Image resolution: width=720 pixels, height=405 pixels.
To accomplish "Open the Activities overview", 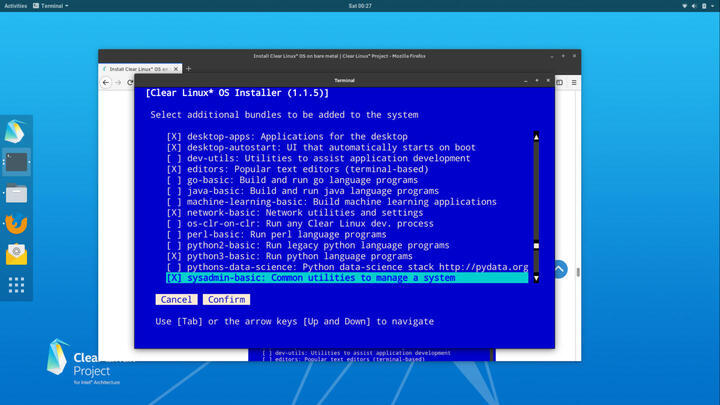I will tap(16, 6).
